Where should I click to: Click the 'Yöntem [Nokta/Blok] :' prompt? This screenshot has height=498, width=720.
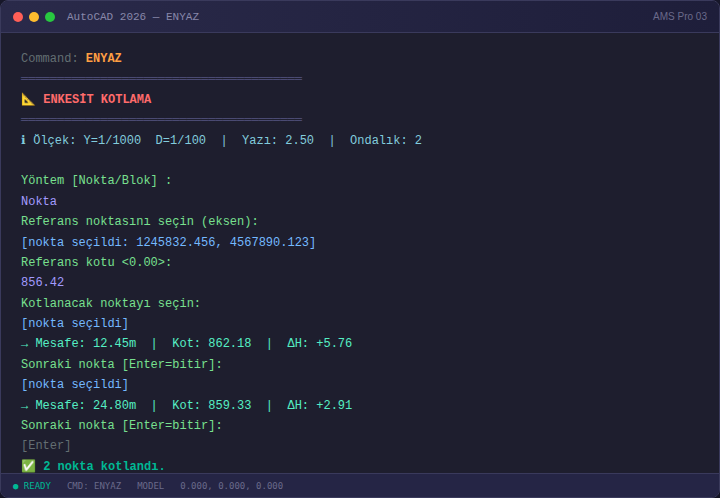[96, 180]
